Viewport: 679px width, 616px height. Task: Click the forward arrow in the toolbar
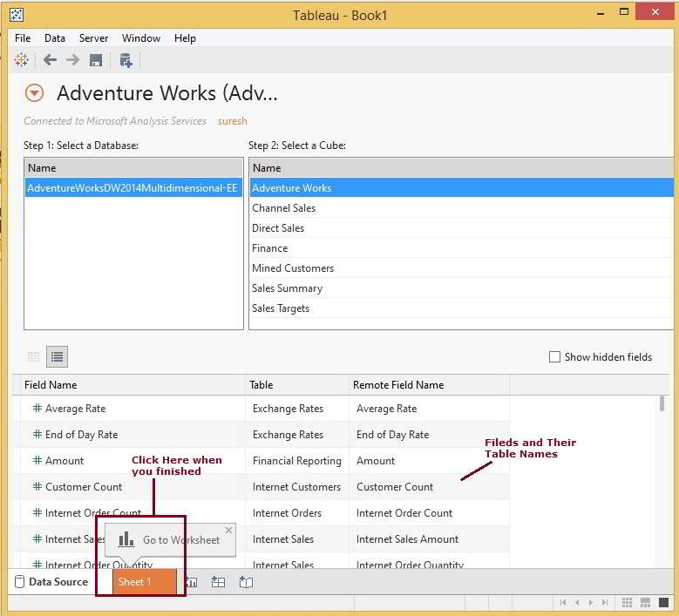72,60
